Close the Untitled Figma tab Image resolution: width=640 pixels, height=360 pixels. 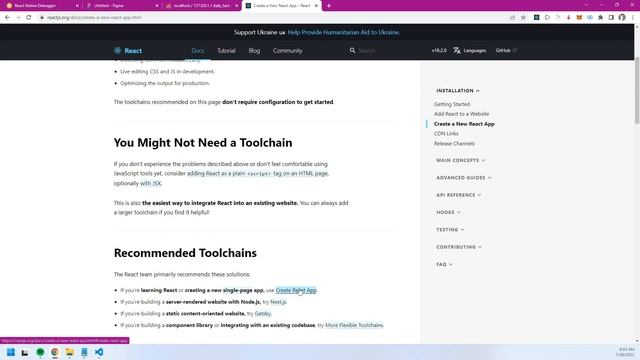point(157,6)
